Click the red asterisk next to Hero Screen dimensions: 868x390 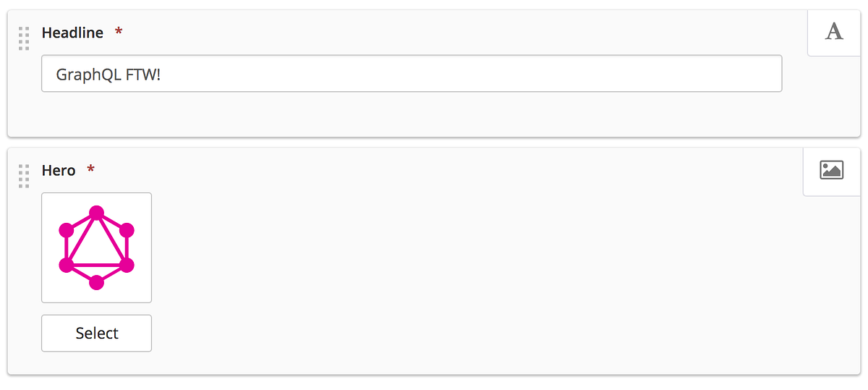tap(91, 169)
